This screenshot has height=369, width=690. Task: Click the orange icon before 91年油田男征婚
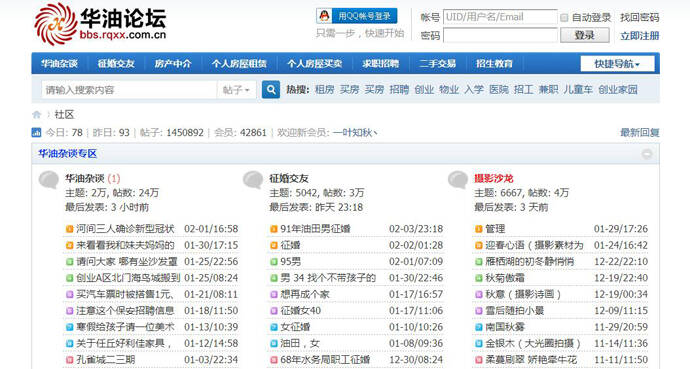point(274,229)
